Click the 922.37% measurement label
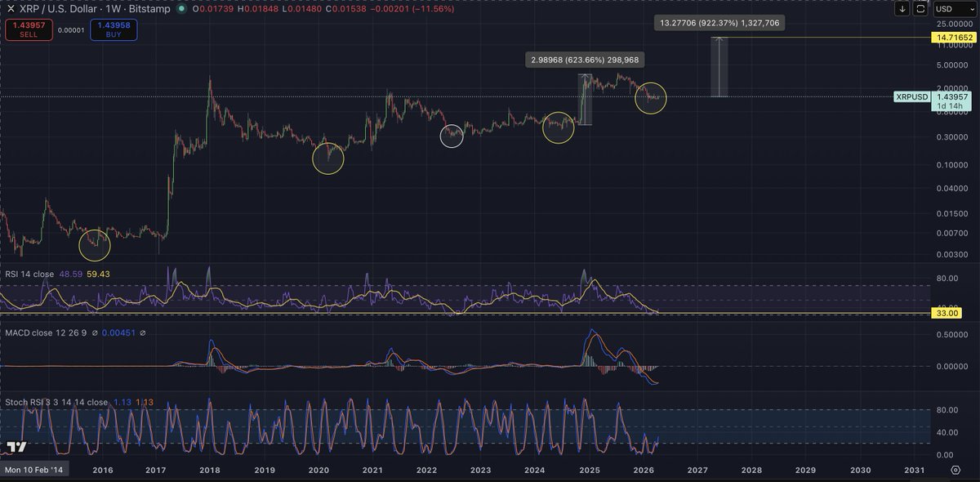This screenshot has height=482, width=980. pos(721,24)
